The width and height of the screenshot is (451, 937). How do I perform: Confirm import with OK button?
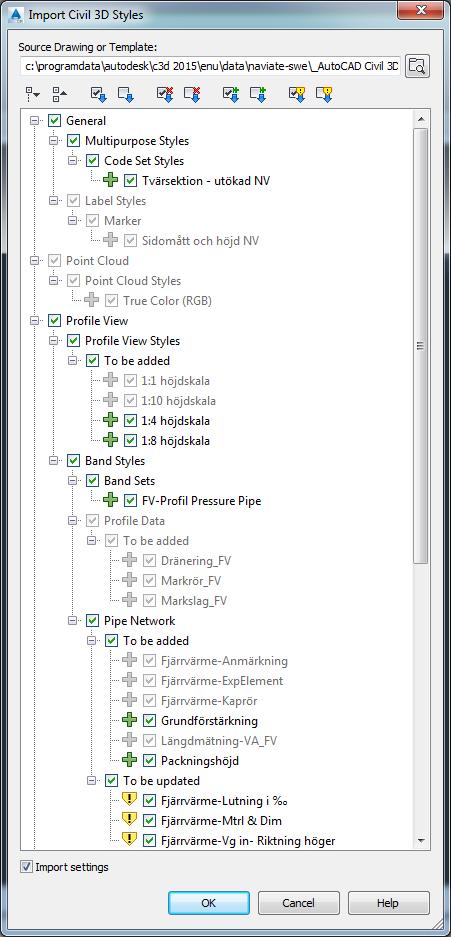pyautogui.click(x=208, y=903)
